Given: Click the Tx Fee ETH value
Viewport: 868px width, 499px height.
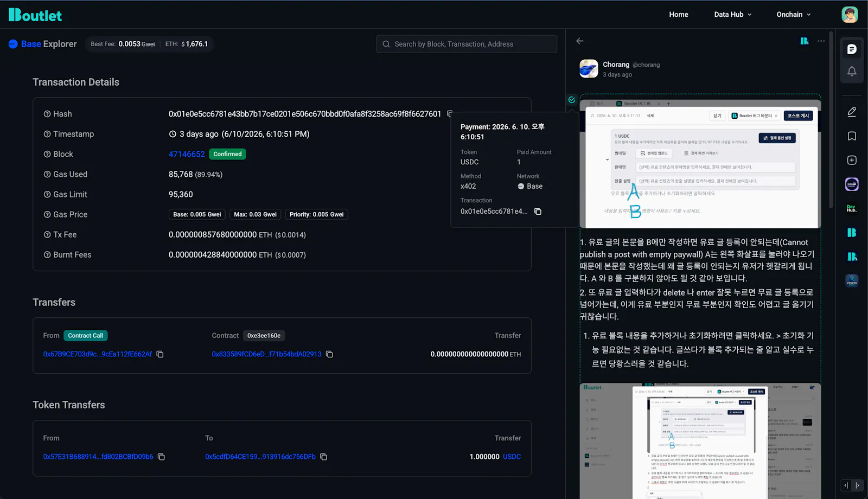Looking at the screenshot, I should click(220, 235).
